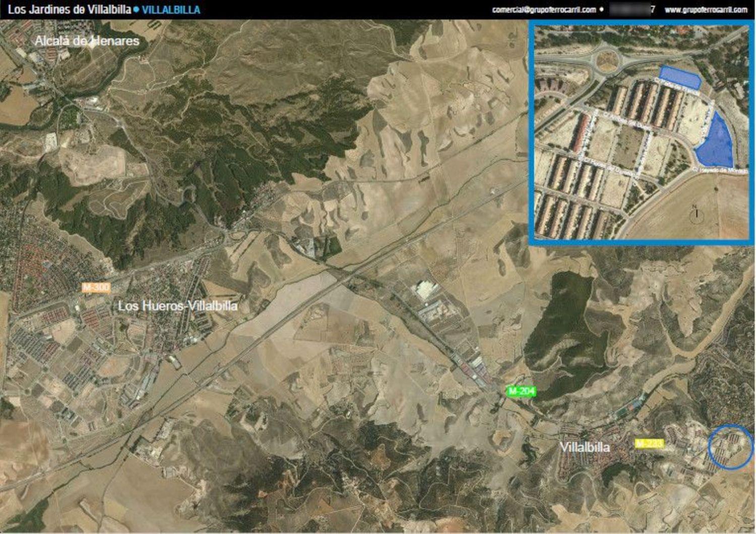This screenshot has height=534, width=756.
Task: Click the blue circle location marker
Action: point(731,447)
